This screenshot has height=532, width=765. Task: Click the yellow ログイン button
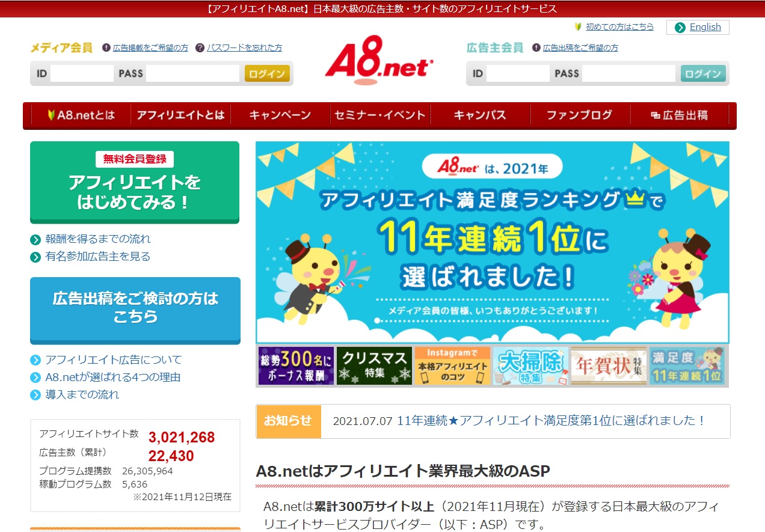[267, 73]
